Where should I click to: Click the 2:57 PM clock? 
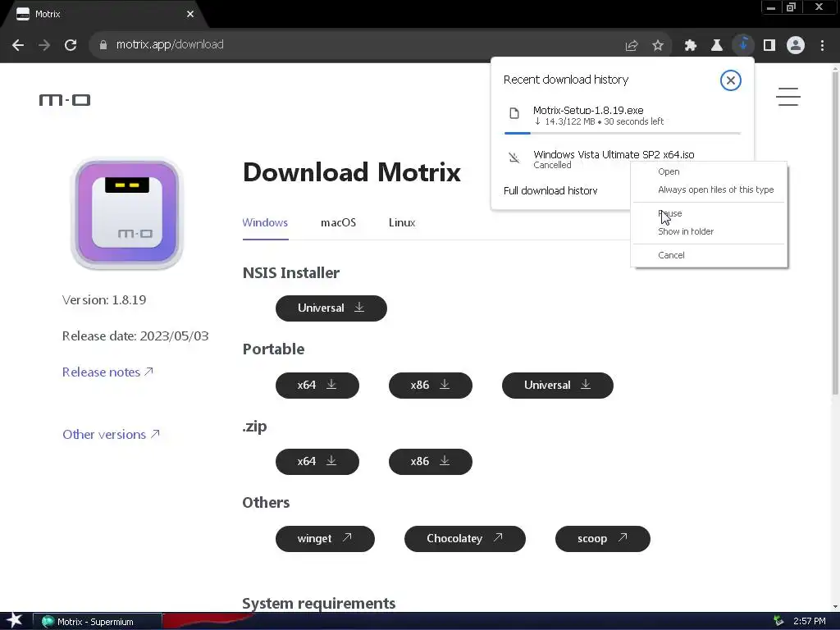tap(810, 622)
